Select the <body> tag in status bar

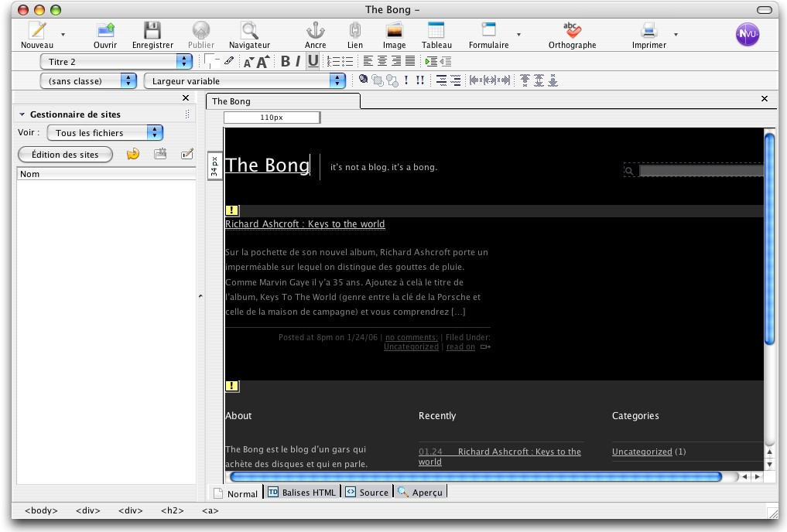[x=41, y=510]
